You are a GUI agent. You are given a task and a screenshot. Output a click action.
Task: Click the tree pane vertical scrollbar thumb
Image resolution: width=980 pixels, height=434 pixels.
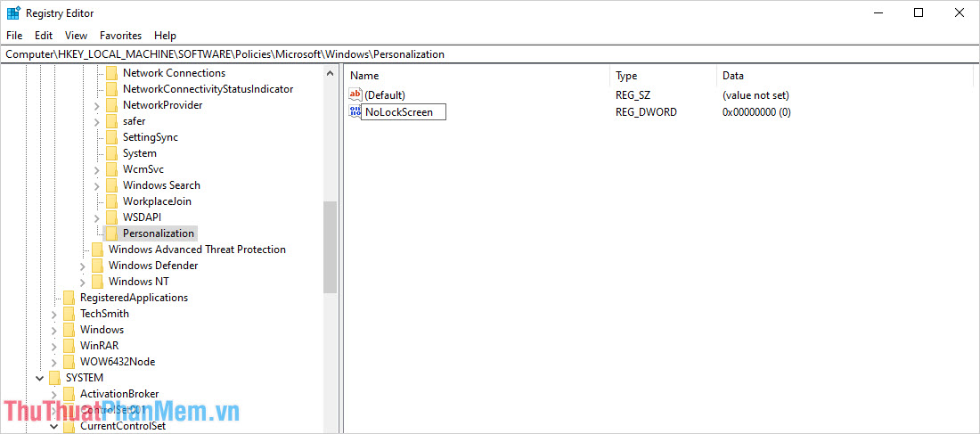[x=330, y=247]
